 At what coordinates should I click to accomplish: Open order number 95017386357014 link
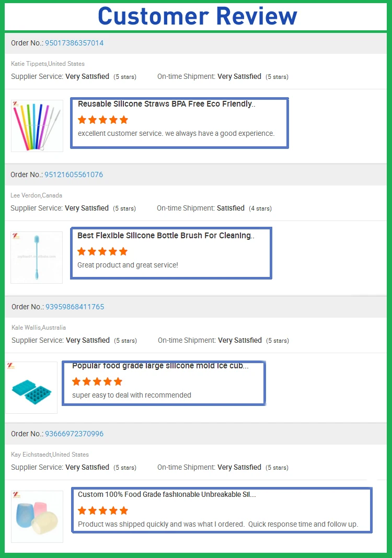point(74,43)
